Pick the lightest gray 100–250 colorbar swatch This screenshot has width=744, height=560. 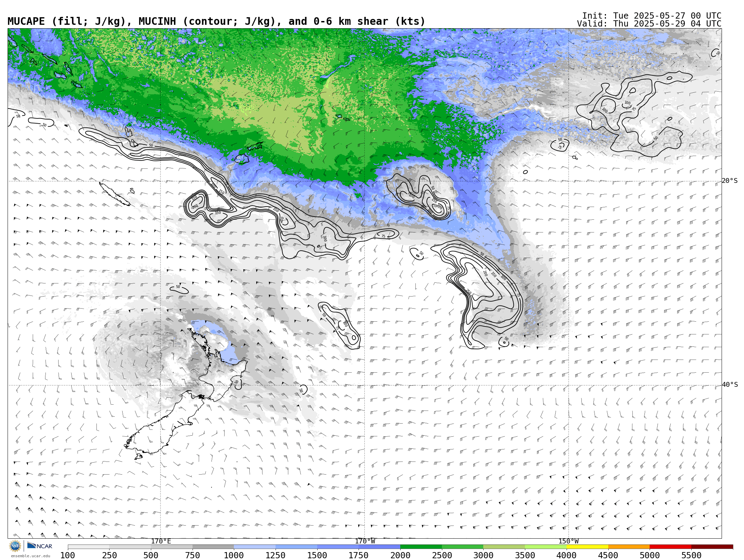pyautogui.click(x=89, y=547)
